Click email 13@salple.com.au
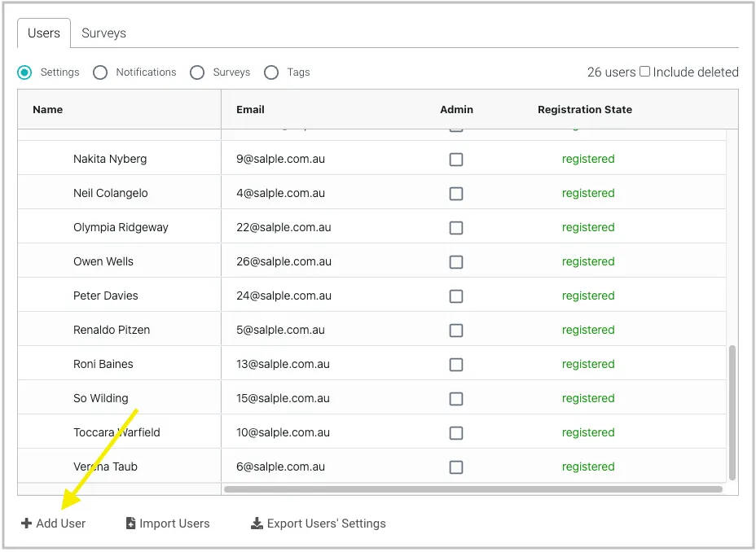Image resolution: width=756 pixels, height=552 pixels. coord(283,364)
